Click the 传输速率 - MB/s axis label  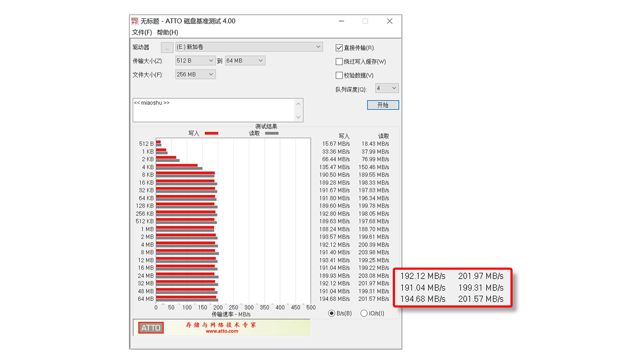point(231,315)
